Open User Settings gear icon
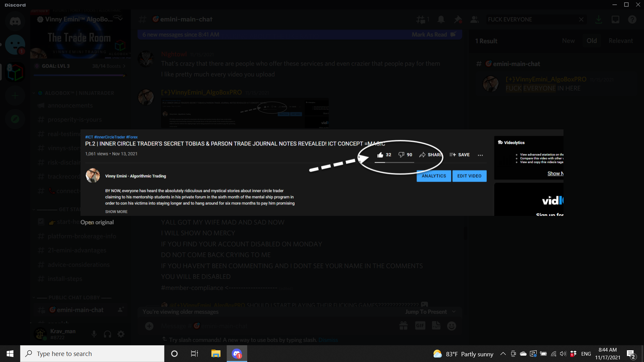Viewport: 644px width, 362px height. [x=121, y=334]
